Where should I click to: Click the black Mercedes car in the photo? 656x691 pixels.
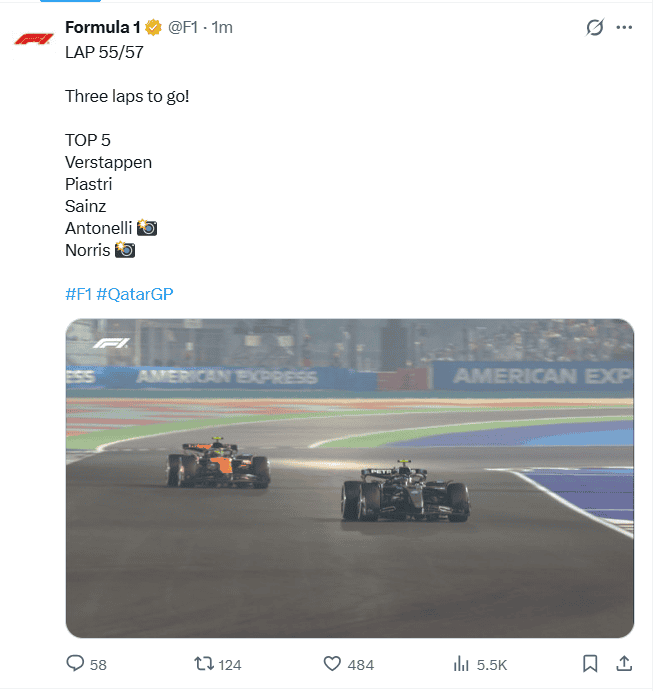point(405,493)
